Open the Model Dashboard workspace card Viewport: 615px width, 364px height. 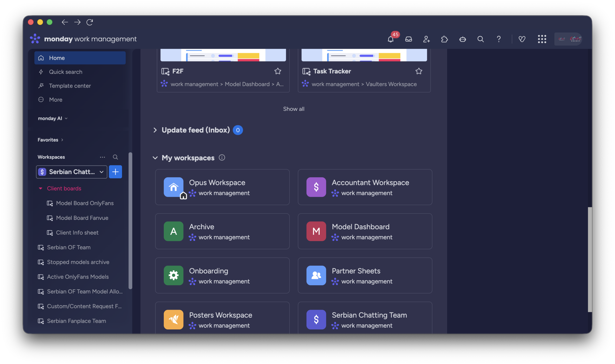click(x=365, y=231)
